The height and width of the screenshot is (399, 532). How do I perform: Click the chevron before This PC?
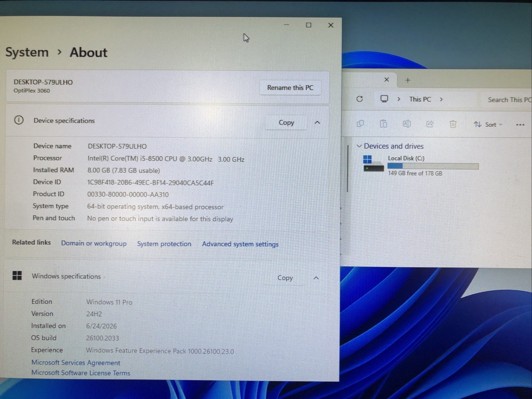(x=399, y=99)
